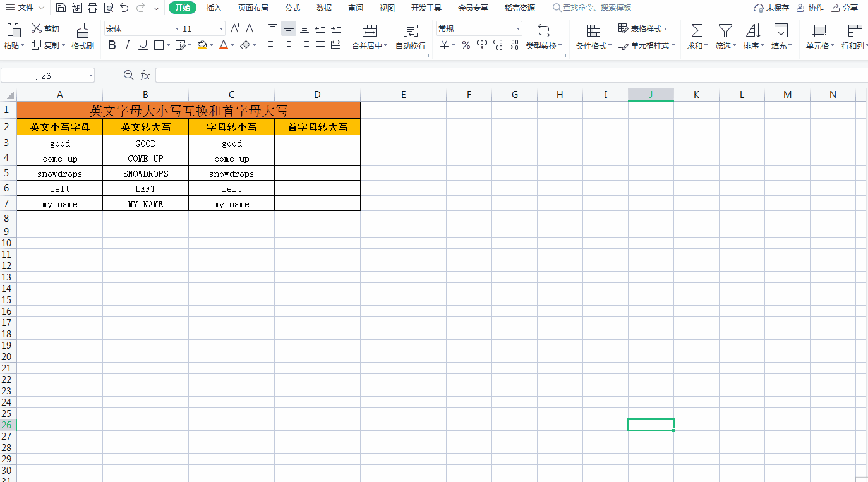Click the Redo arrow icon
This screenshot has width=868, height=482.
pos(140,8)
